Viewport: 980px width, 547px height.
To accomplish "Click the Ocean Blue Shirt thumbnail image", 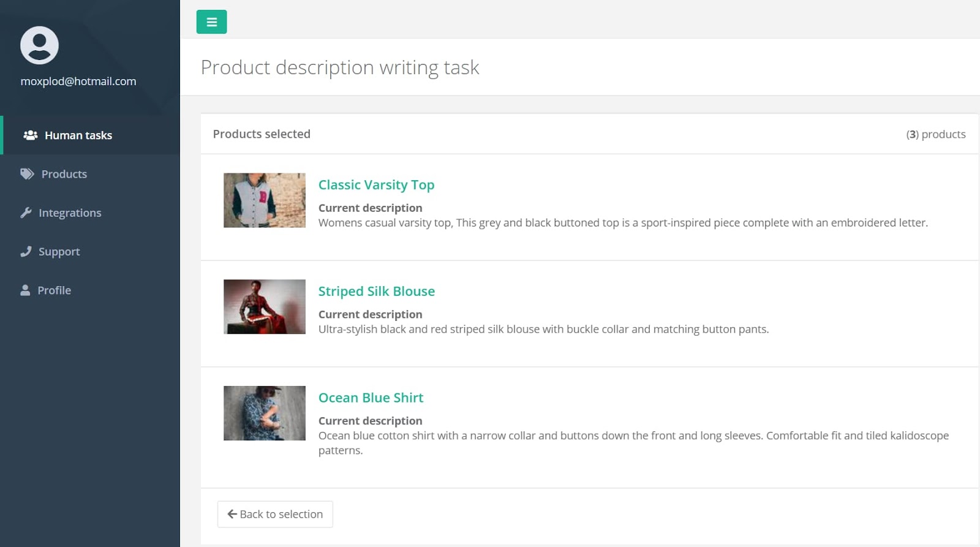I will click(x=265, y=413).
